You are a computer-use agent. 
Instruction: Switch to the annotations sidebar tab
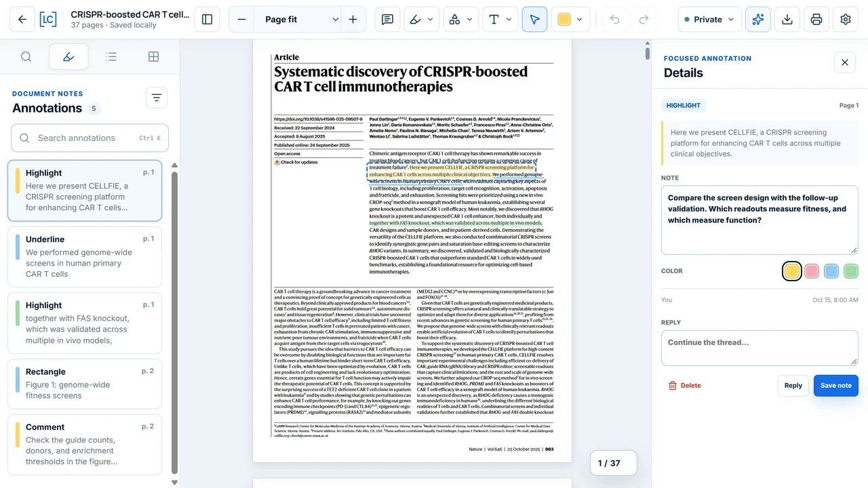[x=68, y=57]
